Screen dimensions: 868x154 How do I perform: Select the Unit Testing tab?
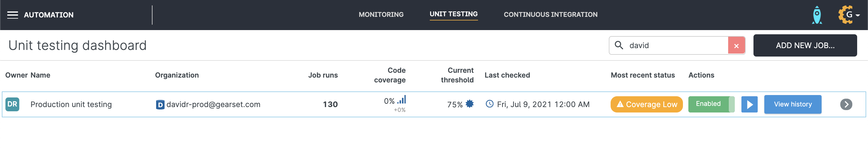(x=453, y=14)
